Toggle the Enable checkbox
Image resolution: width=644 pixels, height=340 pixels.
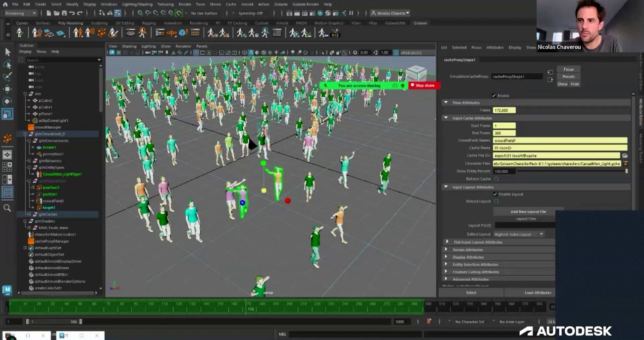(x=494, y=96)
